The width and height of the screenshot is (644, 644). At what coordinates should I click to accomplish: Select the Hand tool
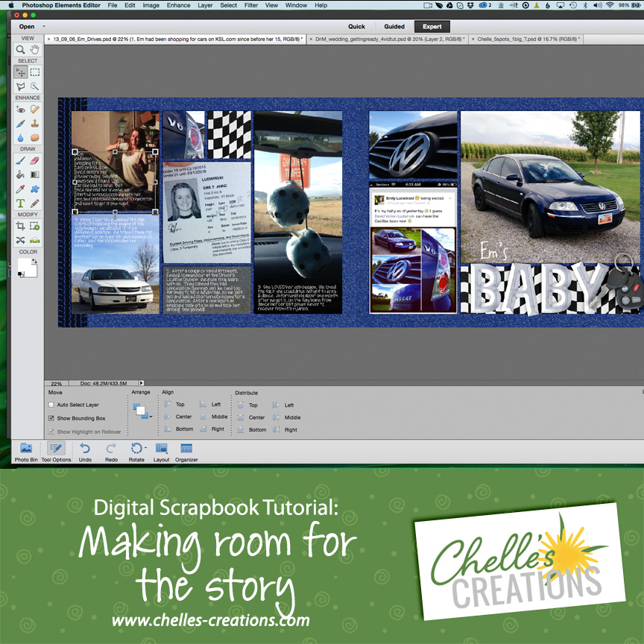point(35,50)
